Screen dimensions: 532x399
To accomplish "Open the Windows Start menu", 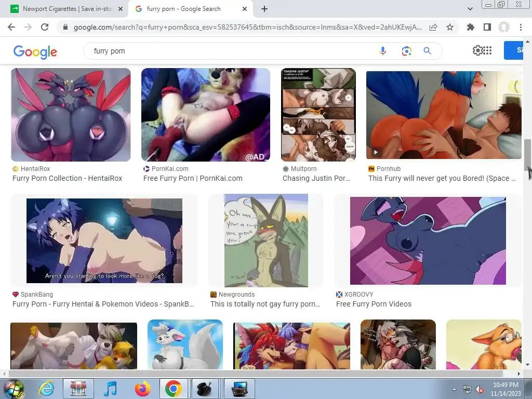I will point(13,389).
